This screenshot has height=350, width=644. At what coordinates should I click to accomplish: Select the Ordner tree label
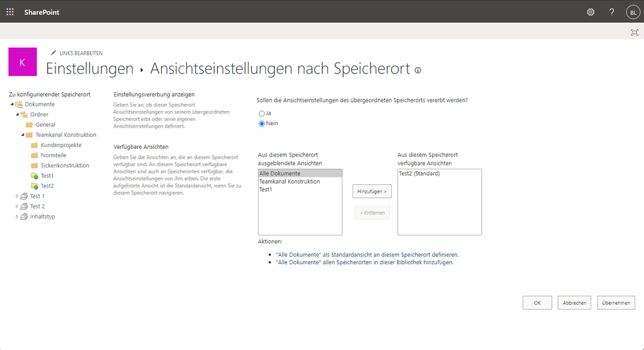click(x=39, y=115)
